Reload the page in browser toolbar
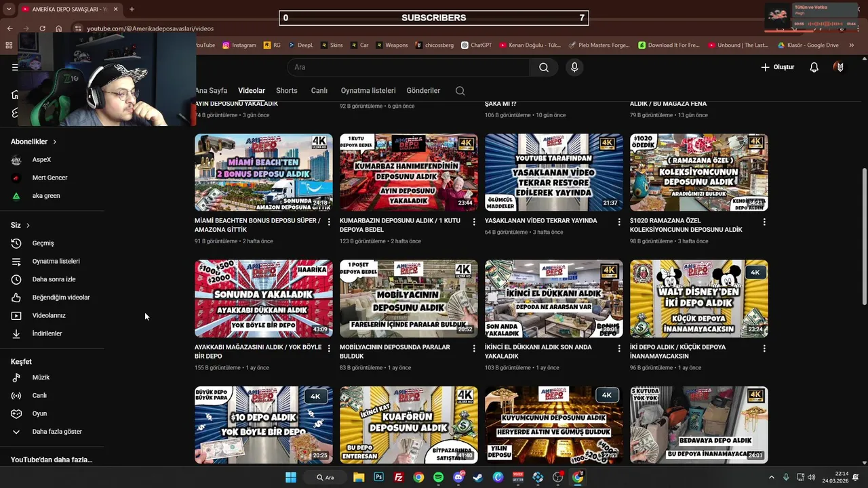This screenshot has width=868, height=488. click(x=42, y=28)
